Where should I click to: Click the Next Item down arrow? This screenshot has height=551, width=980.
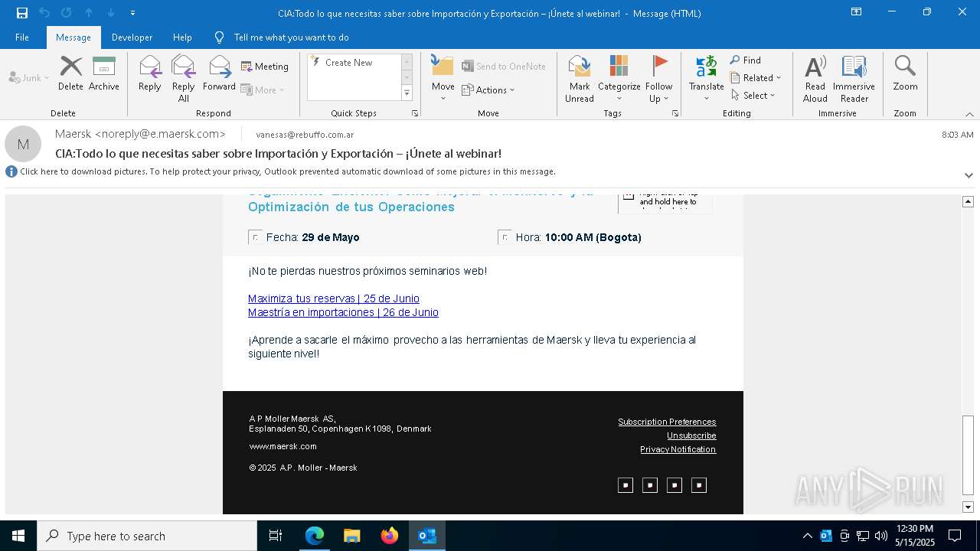pos(110,12)
